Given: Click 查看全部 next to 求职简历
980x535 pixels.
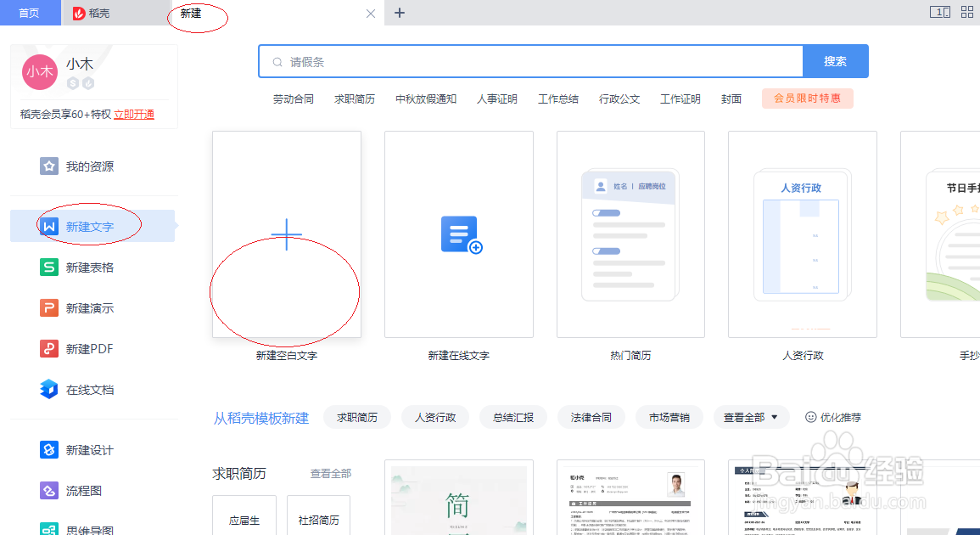Looking at the screenshot, I should coord(331,474).
